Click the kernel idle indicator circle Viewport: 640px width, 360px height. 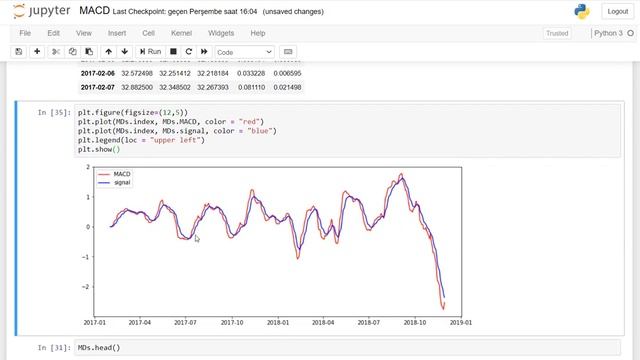[631, 33]
